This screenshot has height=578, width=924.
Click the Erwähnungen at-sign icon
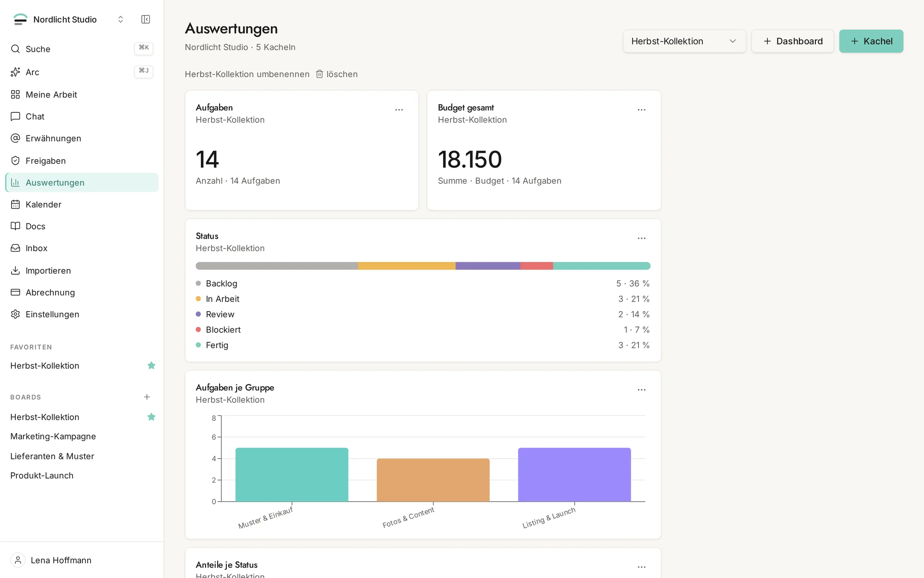click(x=15, y=138)
